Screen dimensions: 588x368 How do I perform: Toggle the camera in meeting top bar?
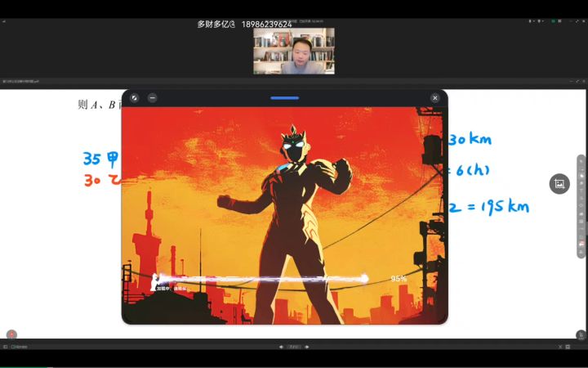[539, 21]
